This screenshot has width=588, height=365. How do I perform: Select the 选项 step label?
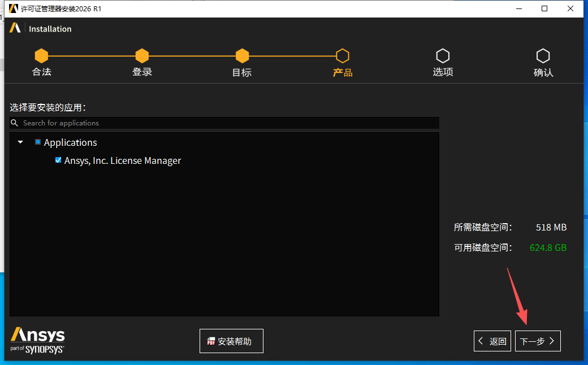coord(443,72)
